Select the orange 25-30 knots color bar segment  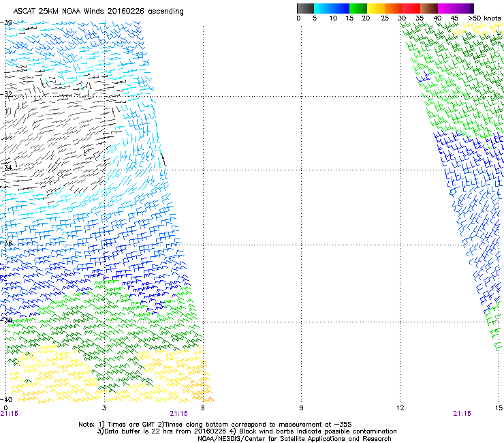(394, 8)
